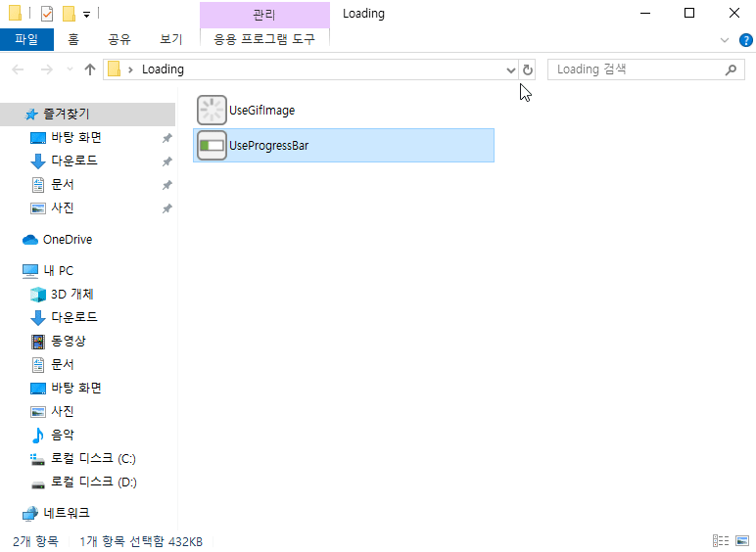The width and height of the screenshot is (756, 552).
Task: Click the pin icon beside pinned 사진
Action: pos(166,208)
